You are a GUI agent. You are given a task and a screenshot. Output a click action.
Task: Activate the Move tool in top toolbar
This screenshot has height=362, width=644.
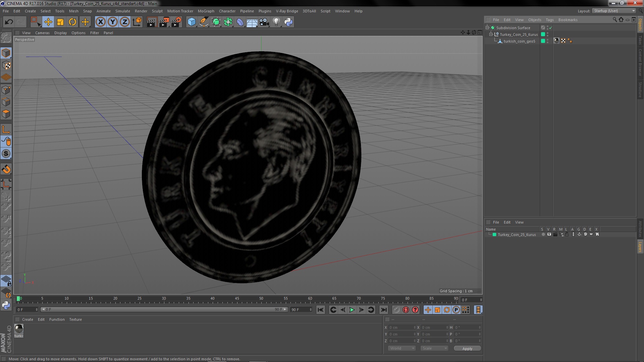[x=48, y=22]
